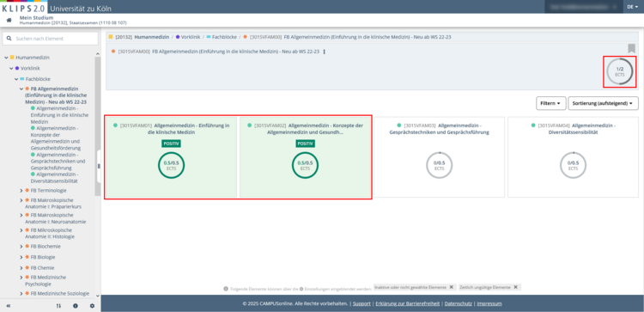The image size is (644, 312).
Task: Select 'Konzepte der Allgemeinmedizin' tree item
Action: pyautogui.click(x=56, y=138)
